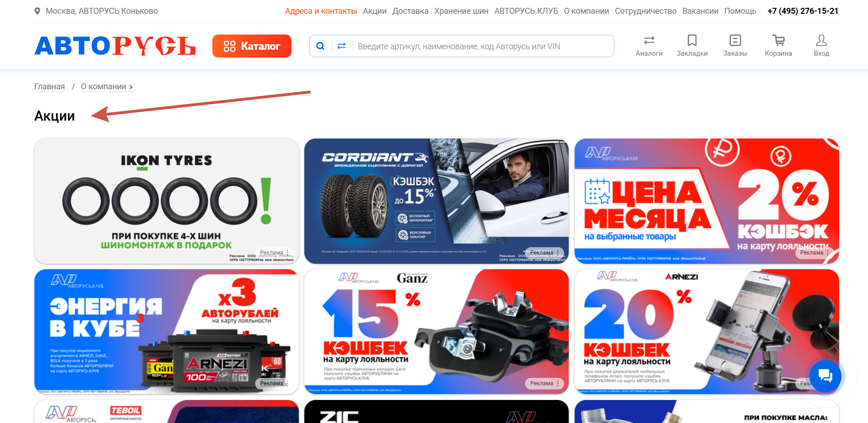The height and width of the screenshot is (423, 868).
Task: Open Цена месяца 20% кэшбэк banner
Action: tap(707, 201)
